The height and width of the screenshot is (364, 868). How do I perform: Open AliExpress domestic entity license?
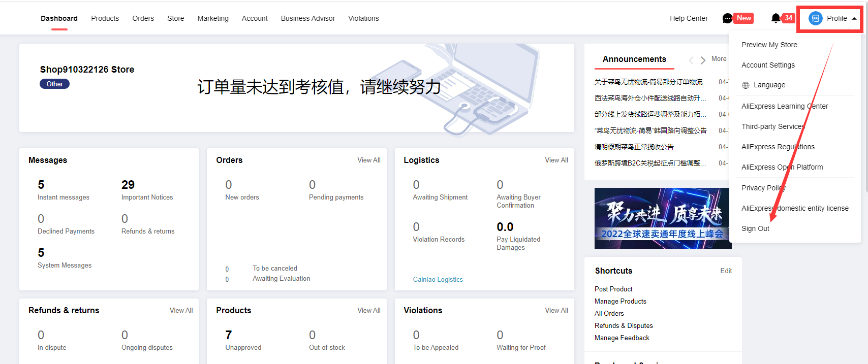tap(795, 208)
